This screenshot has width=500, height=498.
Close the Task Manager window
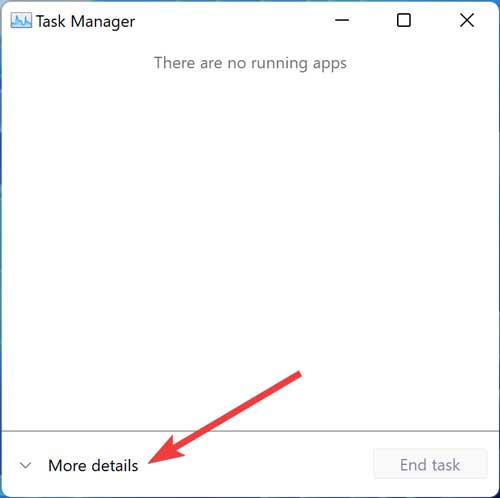[x=467, y=20]
